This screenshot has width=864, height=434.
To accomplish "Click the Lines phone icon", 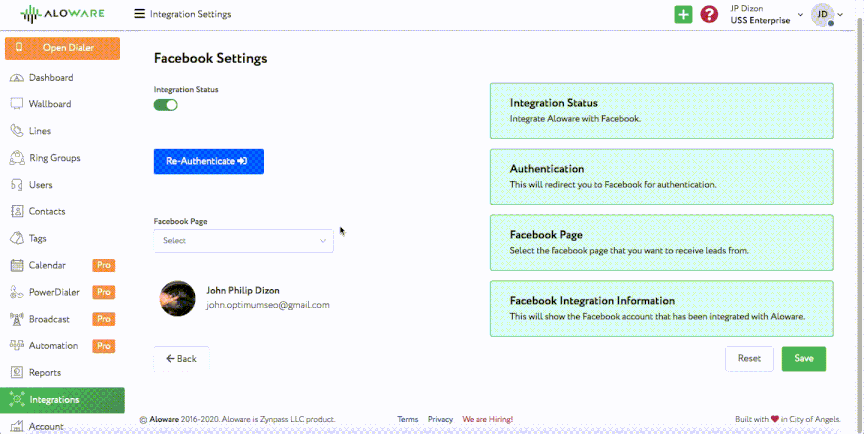I will point(17,131).
